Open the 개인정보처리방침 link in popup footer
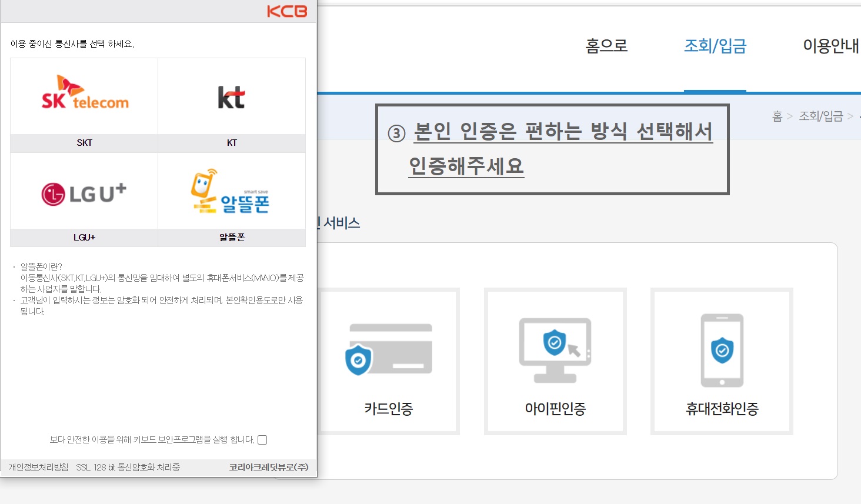The width and height of the screenshot is (861, 504). click(38, 468)
